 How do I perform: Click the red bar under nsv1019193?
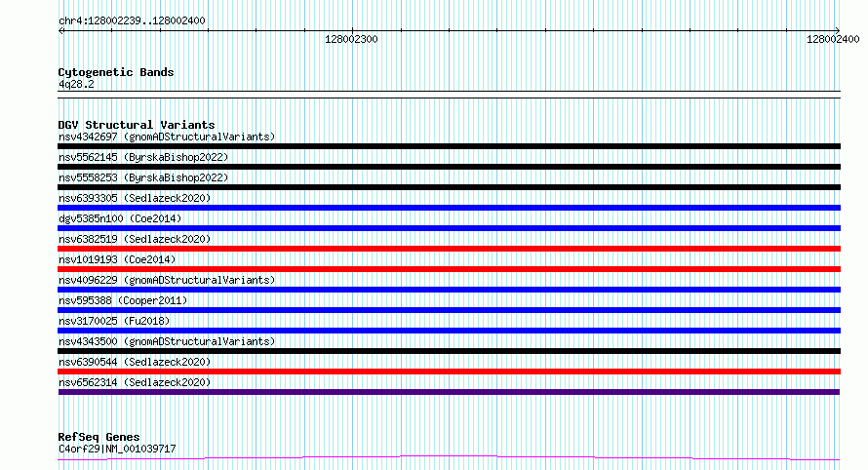tap(449, 269)
